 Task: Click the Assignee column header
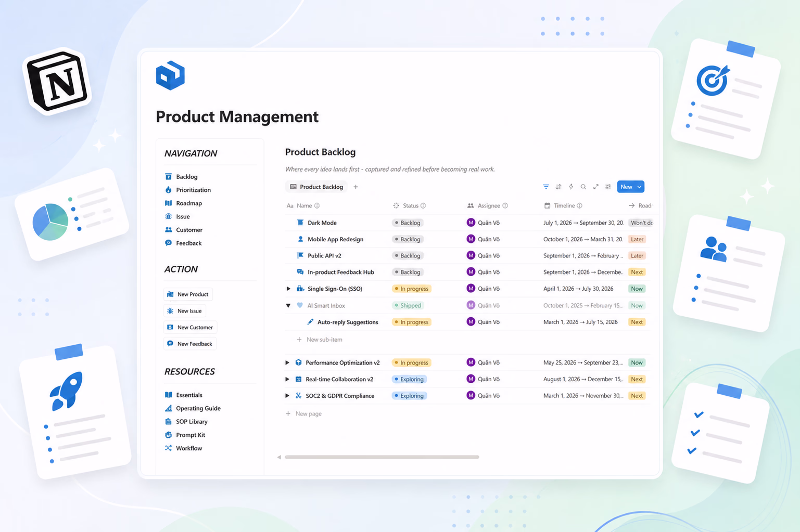tap(488, 205)
